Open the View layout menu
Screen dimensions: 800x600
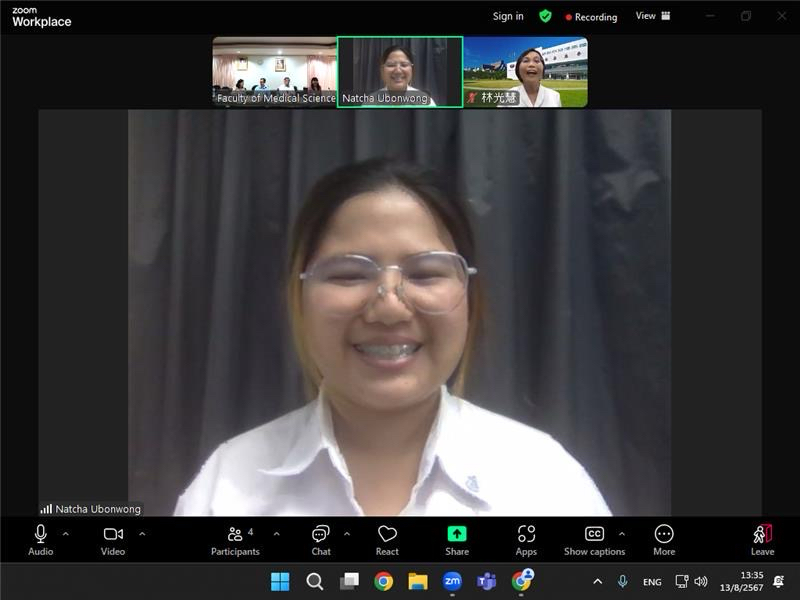653,16
